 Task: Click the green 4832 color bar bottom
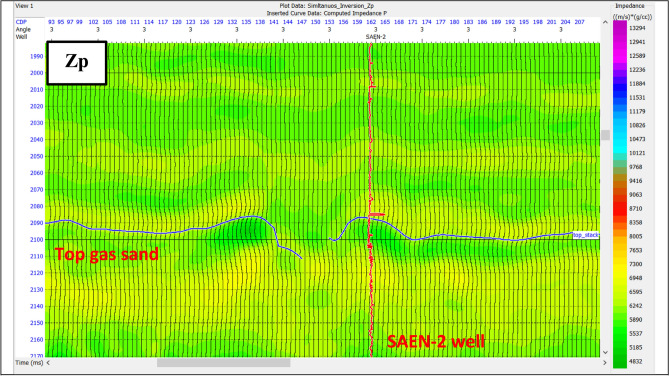(620, 361)
